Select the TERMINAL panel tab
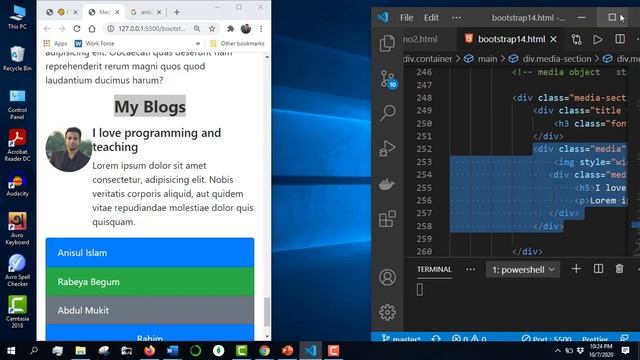Viewport: 640px width, 360px height. (434, 269)
